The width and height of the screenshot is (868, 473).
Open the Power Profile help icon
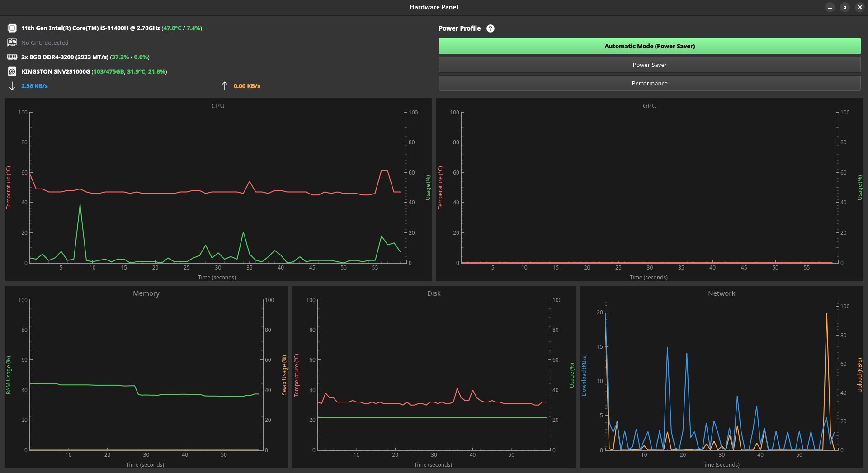click(x=491, y=28)
